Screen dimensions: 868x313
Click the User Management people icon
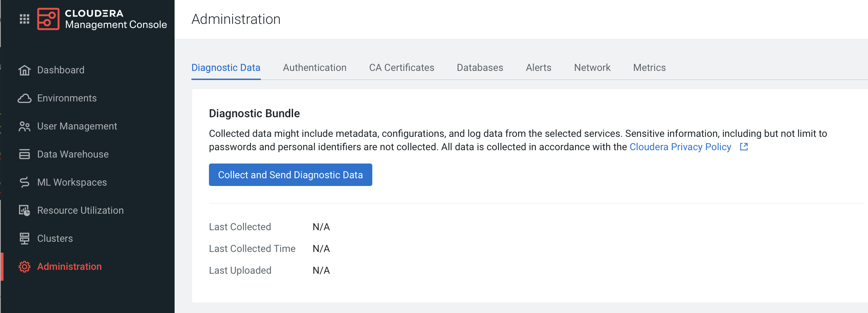(24, 126)
